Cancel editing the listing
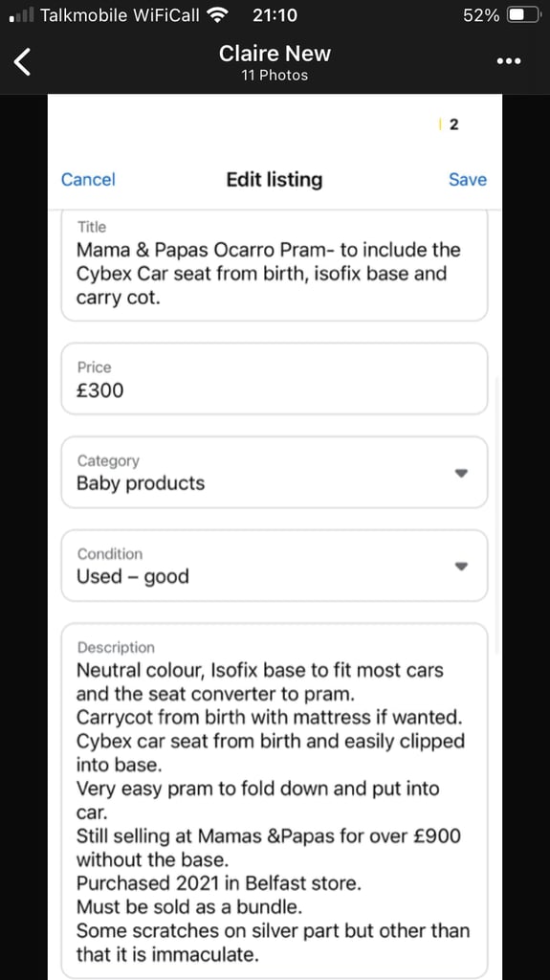 (88, 179)
